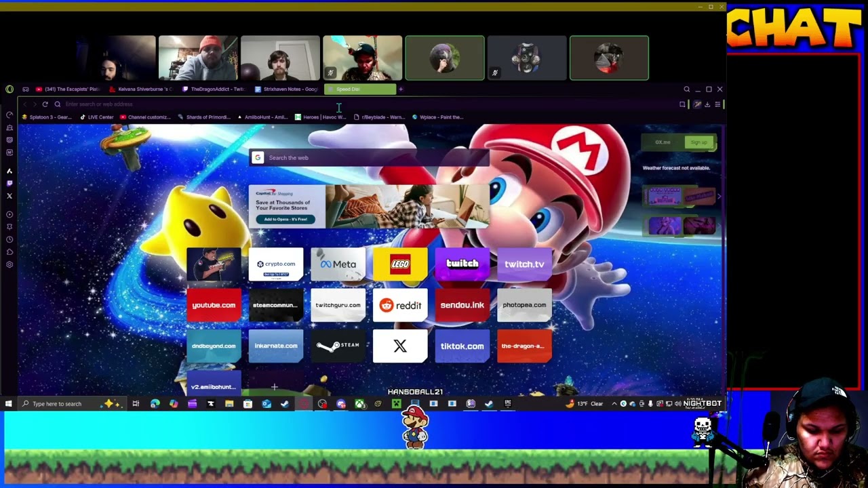Open the downloads icon in toolbar
The width and height of the screenshot is (868, 488).
click(707, 104)
